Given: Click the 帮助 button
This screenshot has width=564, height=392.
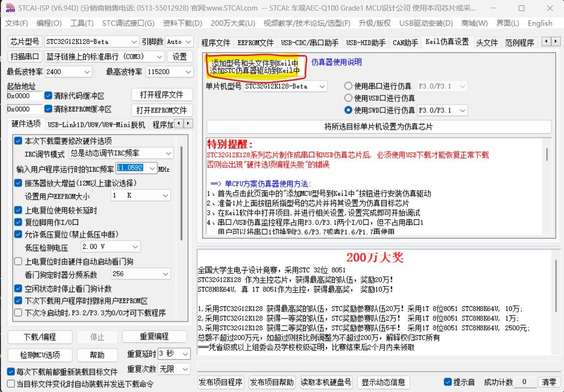Looking at the screenshot, I should [97, 355].
